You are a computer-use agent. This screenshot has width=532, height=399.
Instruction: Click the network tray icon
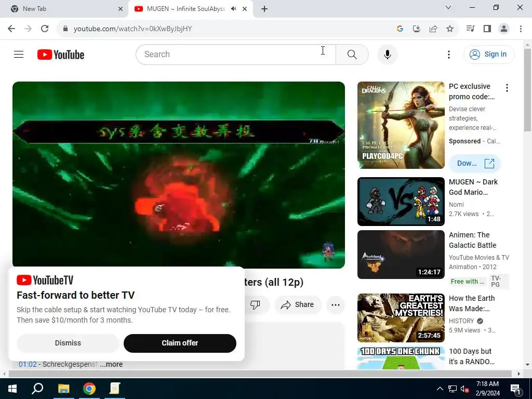click(x=453, y=389)
